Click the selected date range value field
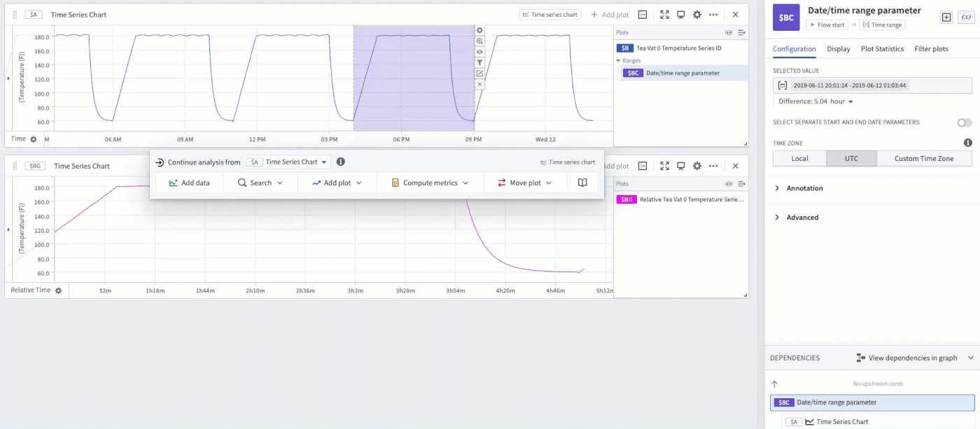This screenshot has height=429, width=980. [x=872, y=85]
